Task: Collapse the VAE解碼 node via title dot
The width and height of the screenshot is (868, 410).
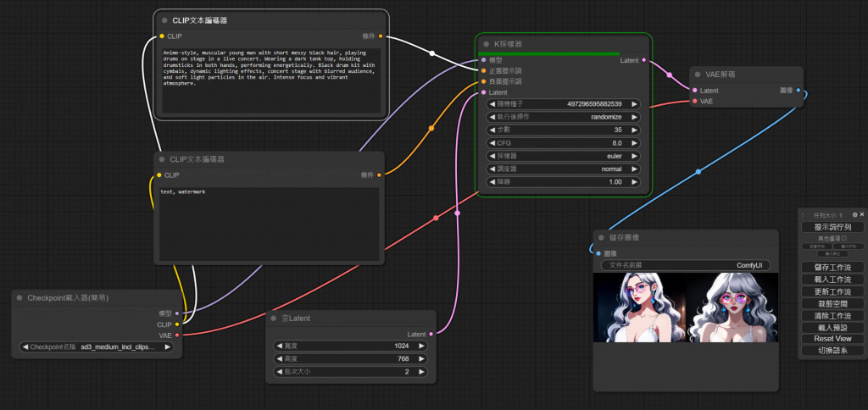Action: point(698,75)
